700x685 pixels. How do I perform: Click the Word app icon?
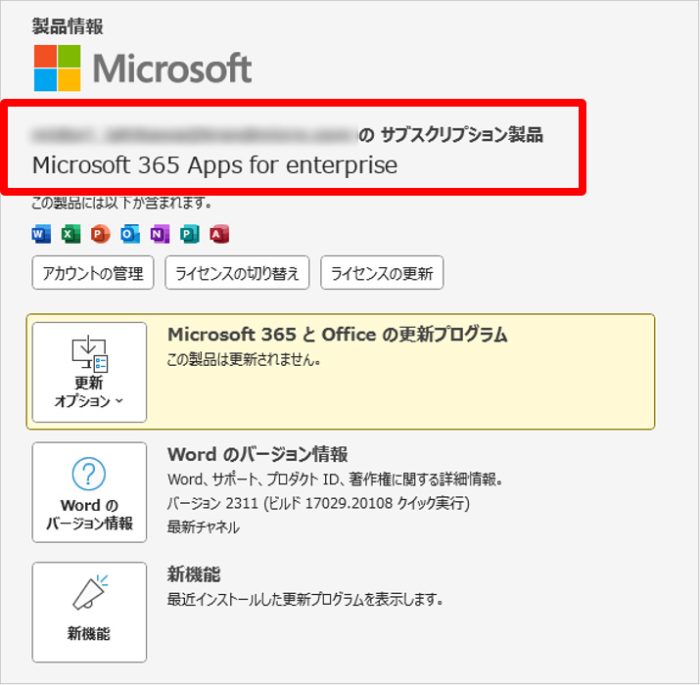[41, 234]
